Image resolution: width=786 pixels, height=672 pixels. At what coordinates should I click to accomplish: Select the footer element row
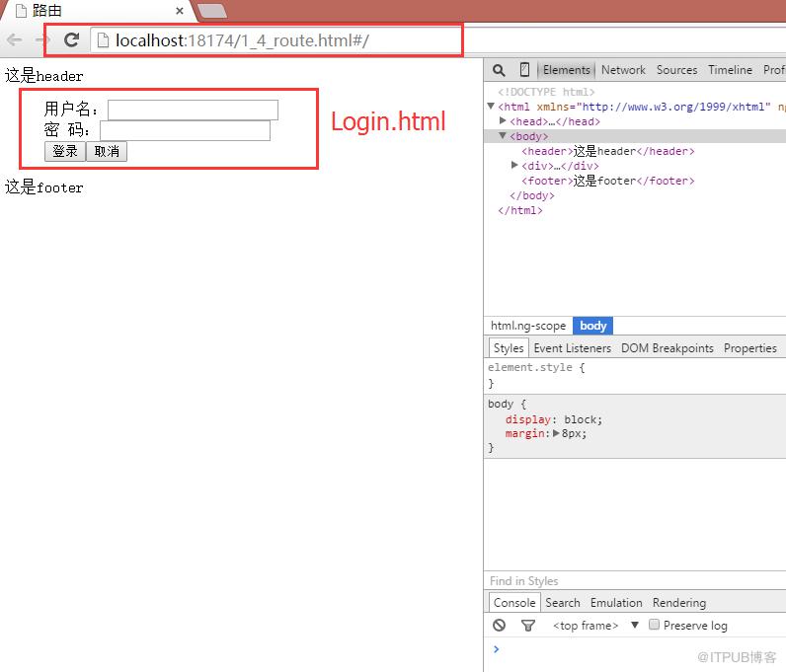[x=607, y=181]
